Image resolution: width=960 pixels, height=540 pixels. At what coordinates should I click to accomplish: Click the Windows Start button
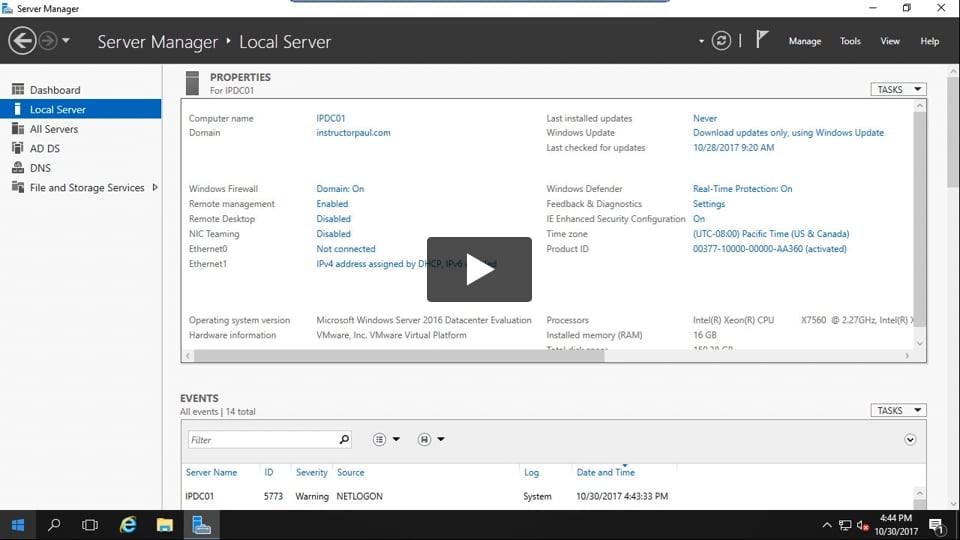[x=18, y=525]
